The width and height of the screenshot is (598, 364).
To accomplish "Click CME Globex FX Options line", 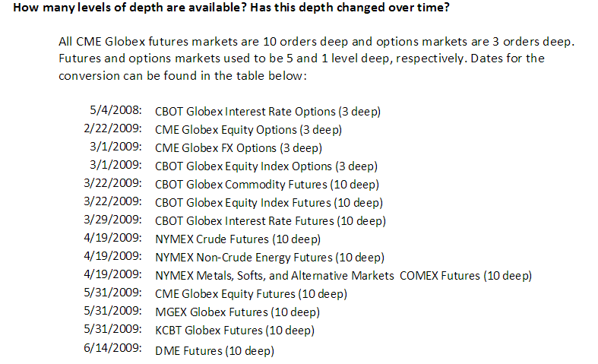I will (x=239, y=148).
